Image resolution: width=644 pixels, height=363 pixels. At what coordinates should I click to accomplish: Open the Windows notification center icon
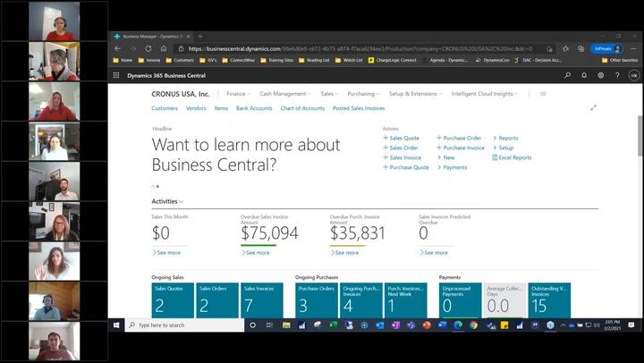[x=631, y=325]
